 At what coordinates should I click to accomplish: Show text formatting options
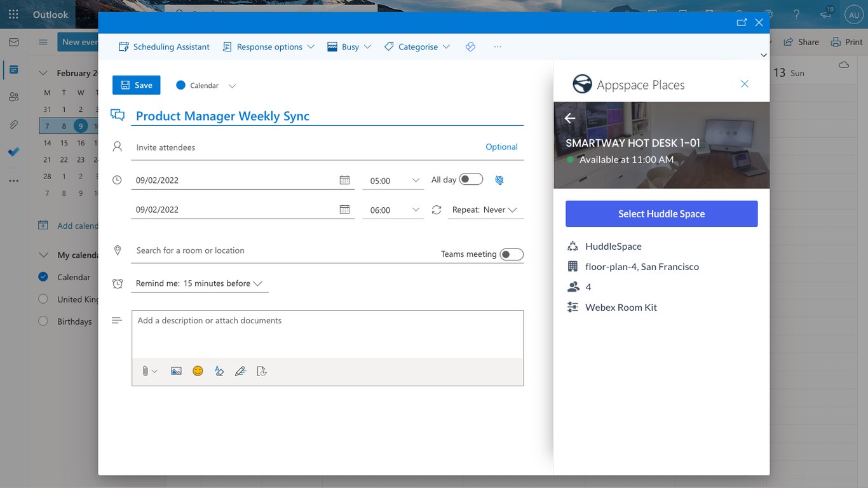[219, 371]
